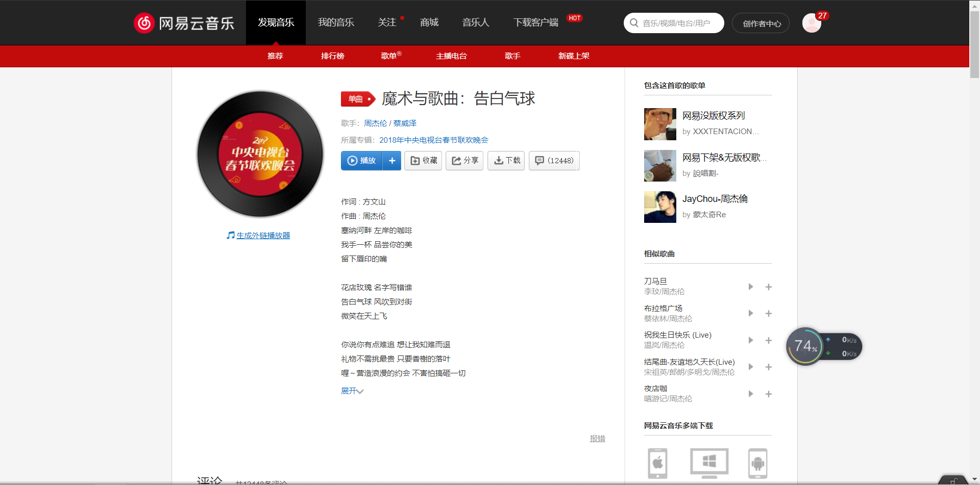The image size is (980, 485).
Task: Click the 收藏 collect button
Action: [423, 161]
